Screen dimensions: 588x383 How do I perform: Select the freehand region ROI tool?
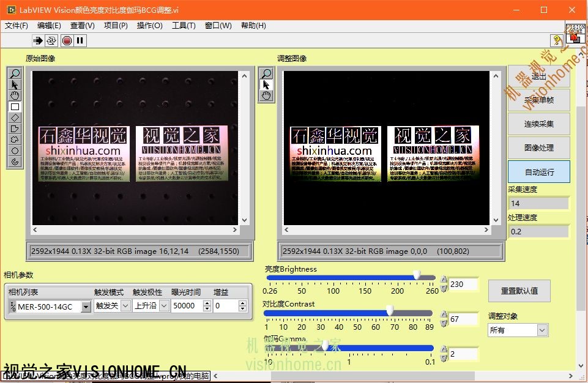pyautogui.click(x=15, y=140)
